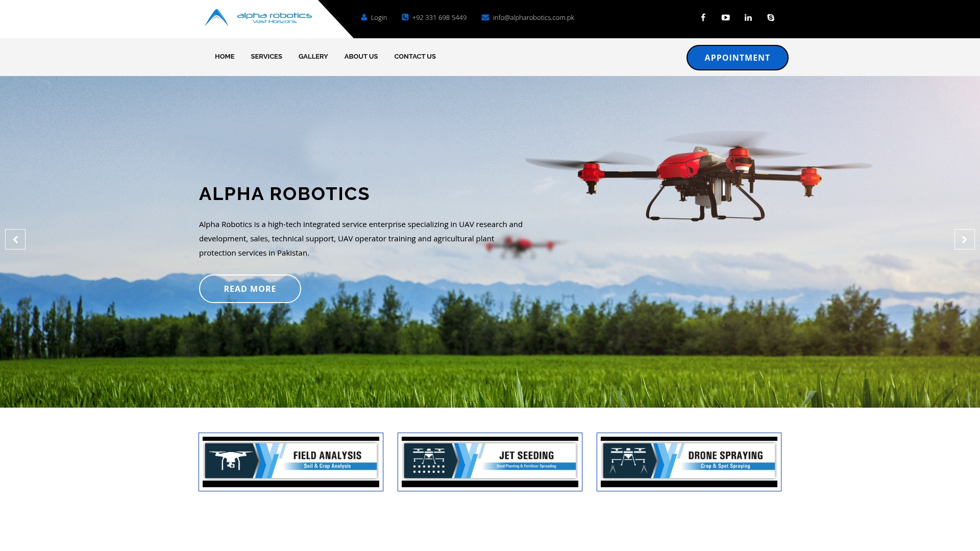980x551 pixels.
Task: Click the Read More button
Action: 250,289
